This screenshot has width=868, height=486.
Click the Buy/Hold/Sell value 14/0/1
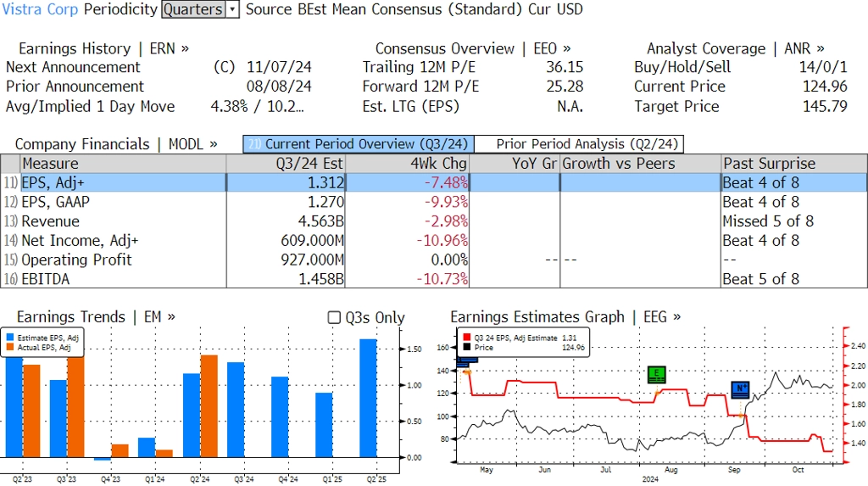click(823, 67)
